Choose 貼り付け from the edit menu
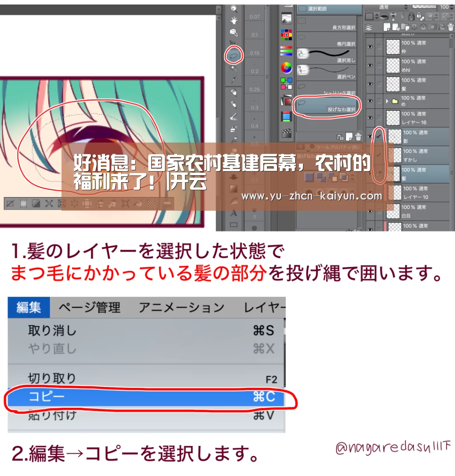This screenshot has width=455, height=476. point(146,415)
